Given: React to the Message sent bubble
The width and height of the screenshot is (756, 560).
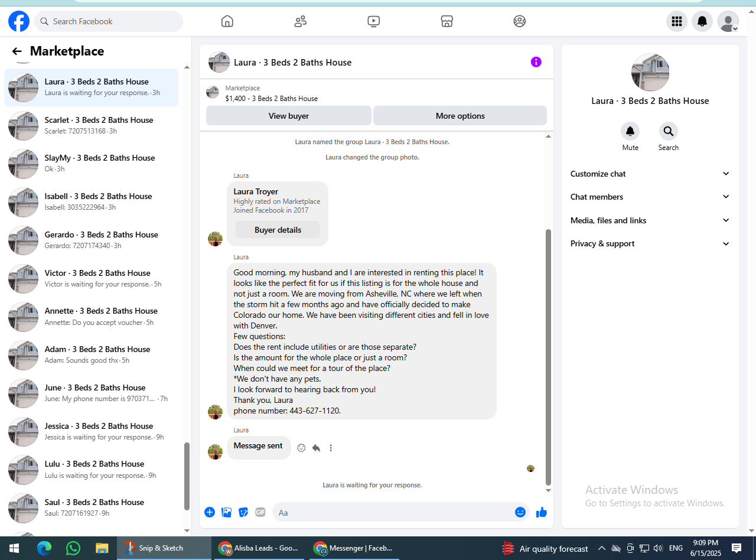Looking at the screenshot, I should (301, 448).
